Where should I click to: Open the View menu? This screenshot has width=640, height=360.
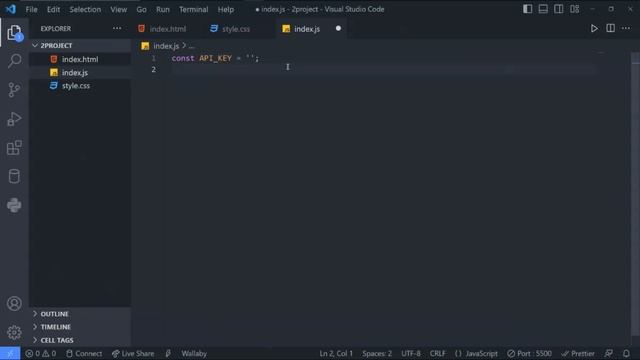pos(118,9)
